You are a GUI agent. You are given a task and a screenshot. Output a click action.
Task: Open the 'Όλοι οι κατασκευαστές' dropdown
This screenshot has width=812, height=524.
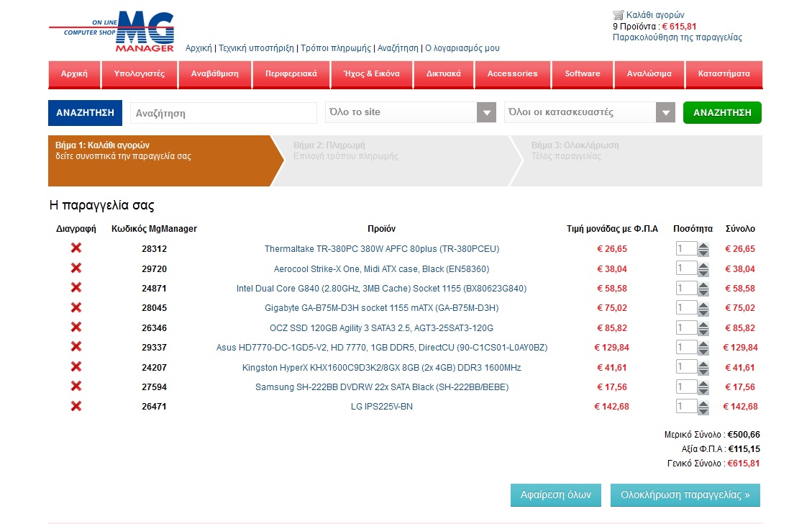click(x=590, y=112)
